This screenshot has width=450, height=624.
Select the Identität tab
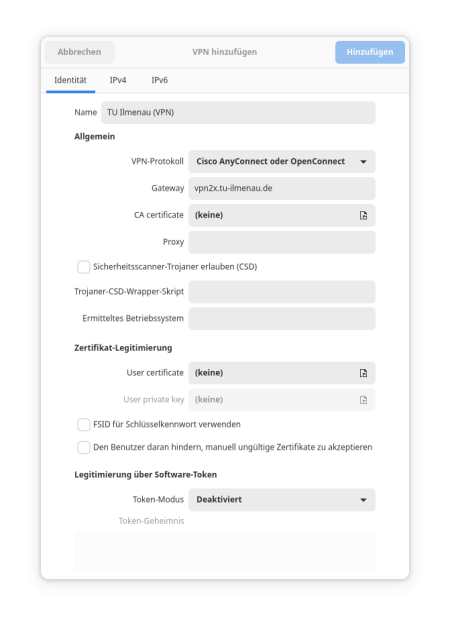click(x=70, y=80)
